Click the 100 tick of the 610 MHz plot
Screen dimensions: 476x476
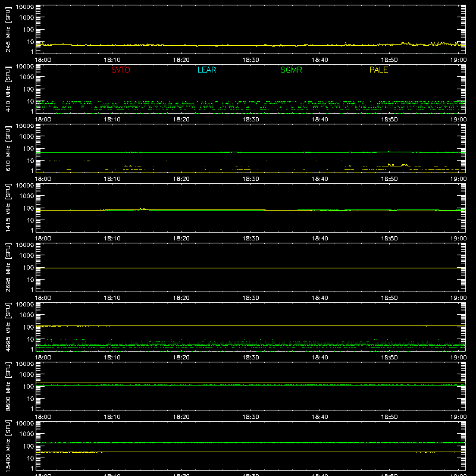pyautogui.click(x=29, y=149)
